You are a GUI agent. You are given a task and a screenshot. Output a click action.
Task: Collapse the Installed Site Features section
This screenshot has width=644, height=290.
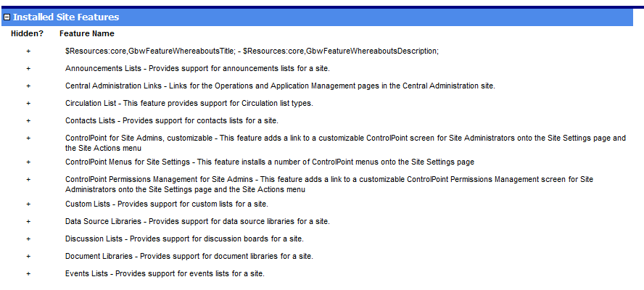point(7,17)
